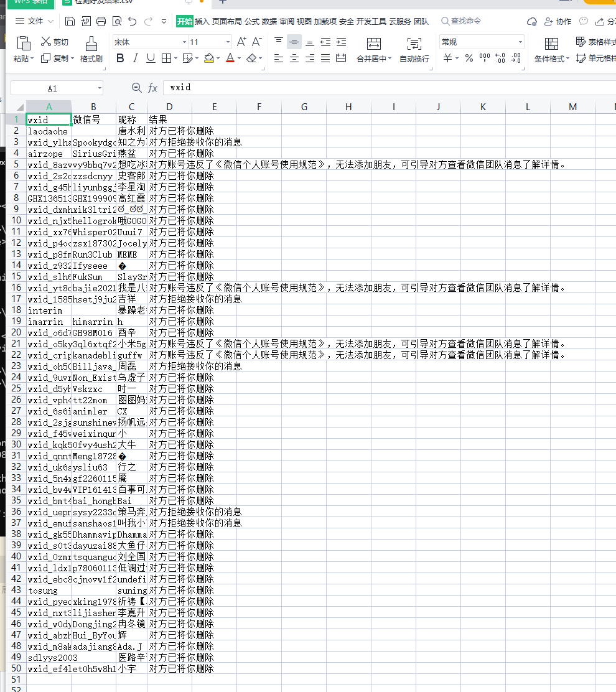
Task: Click cell containing laodaohe
Action: click(49, 131)
